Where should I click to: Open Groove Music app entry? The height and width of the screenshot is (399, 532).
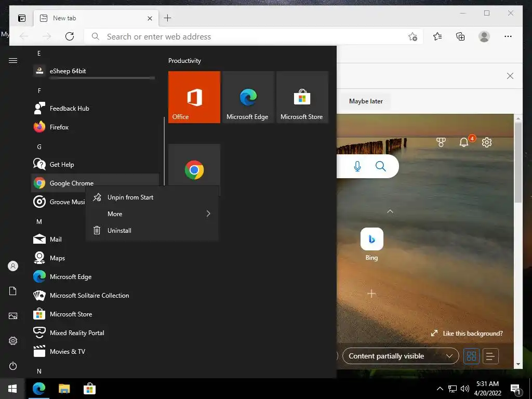58,202
